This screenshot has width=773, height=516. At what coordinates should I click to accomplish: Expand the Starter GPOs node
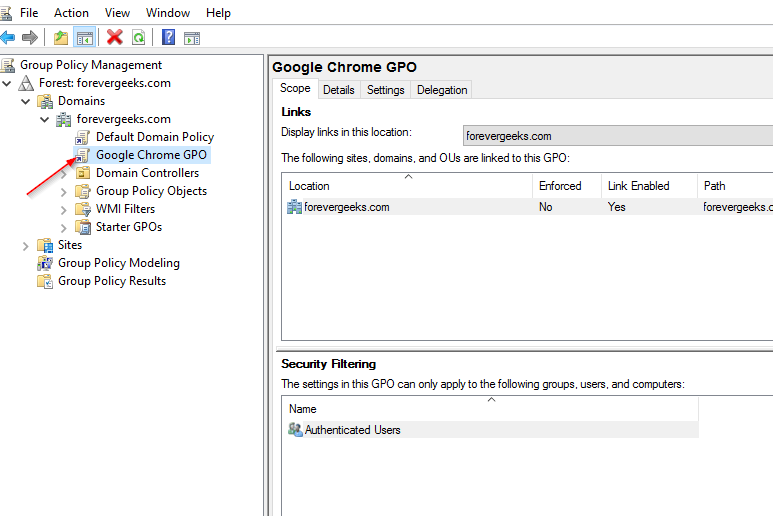pyautogui.click(x=64, y=228)
